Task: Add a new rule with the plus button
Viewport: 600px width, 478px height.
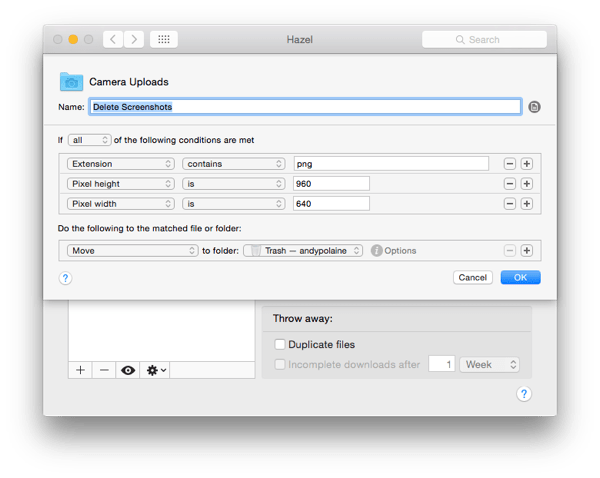Action: [80, 370]
